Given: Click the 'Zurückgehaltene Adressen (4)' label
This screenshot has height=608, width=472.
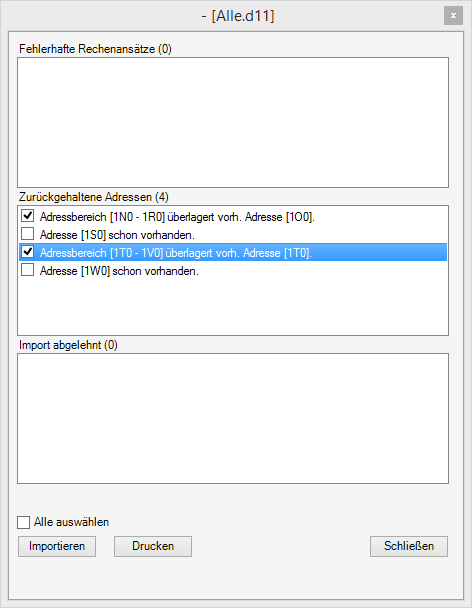Looking at the screenshot, I should 94,197.
